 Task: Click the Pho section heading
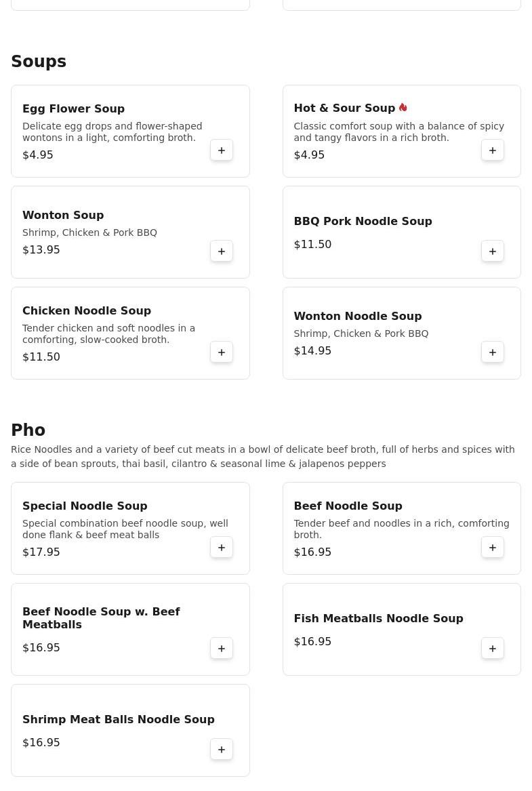pyautogui.click(x=28, y=430)
